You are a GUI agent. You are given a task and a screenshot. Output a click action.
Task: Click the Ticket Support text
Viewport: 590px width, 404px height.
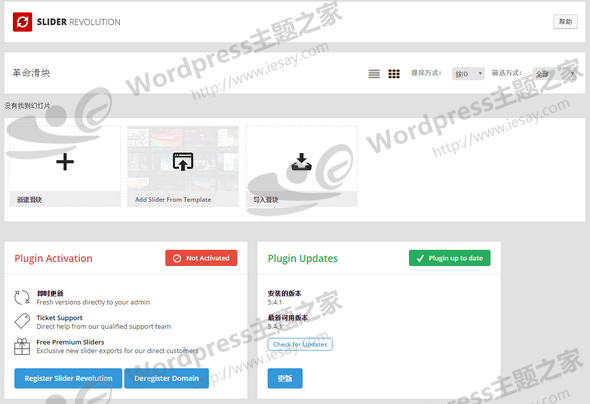pyautogui.click(x=59, y=318)
